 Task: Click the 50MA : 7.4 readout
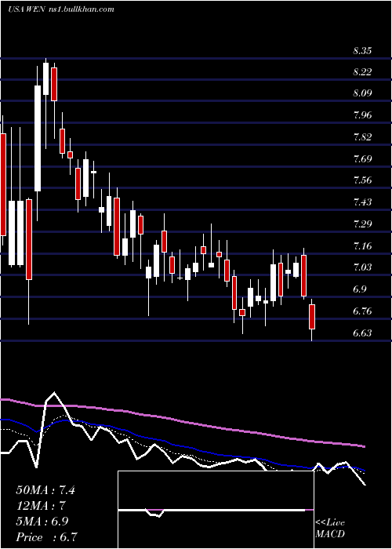45,490
